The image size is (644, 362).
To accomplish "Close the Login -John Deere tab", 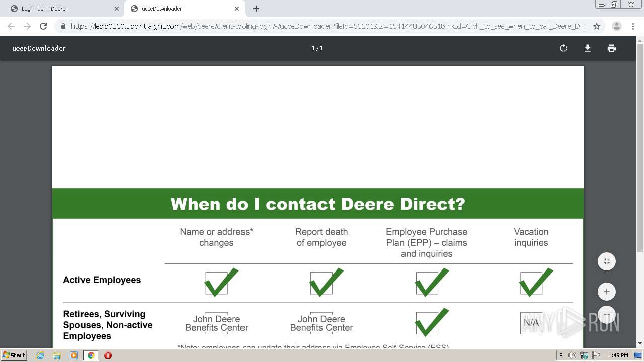I will (x=117, y=9).
